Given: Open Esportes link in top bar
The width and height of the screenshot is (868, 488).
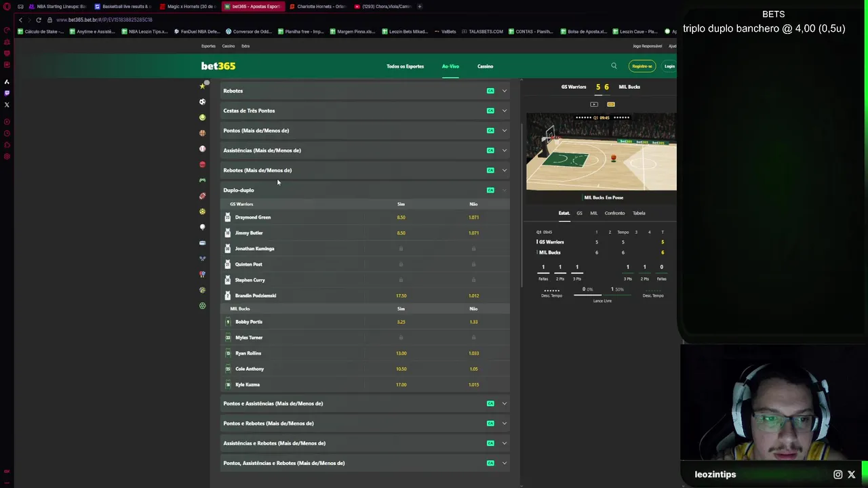Looking at the screenshot, I should tap(208, 46).
